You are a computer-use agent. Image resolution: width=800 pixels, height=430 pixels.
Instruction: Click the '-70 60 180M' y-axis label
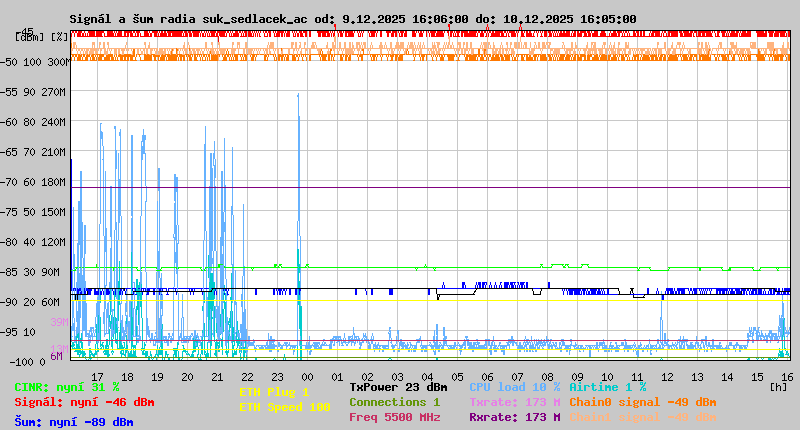point(33,182)
